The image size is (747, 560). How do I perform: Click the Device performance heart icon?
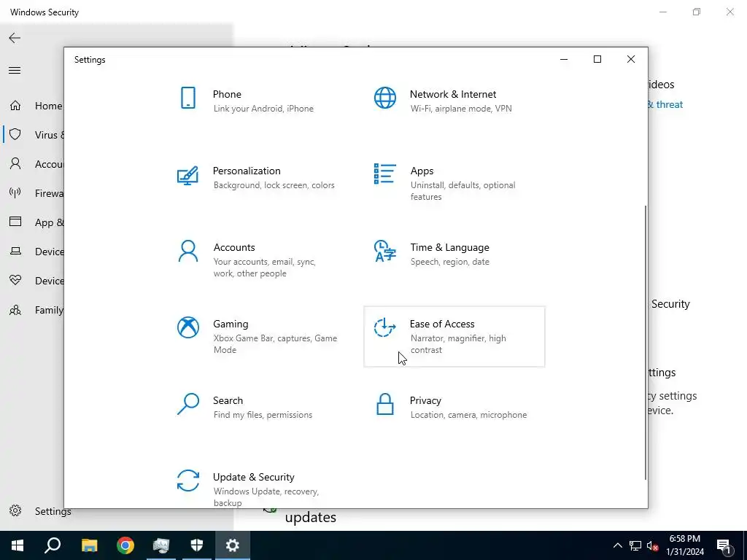(x=15, y=281)
